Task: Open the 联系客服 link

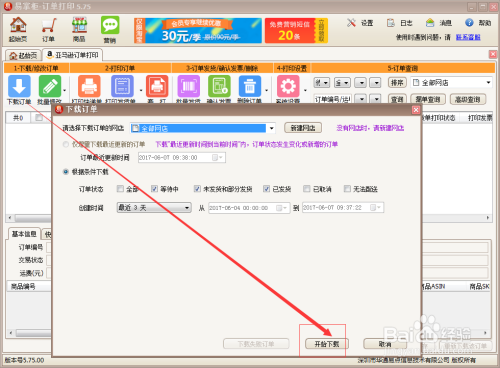Action: tap(468, 37)
